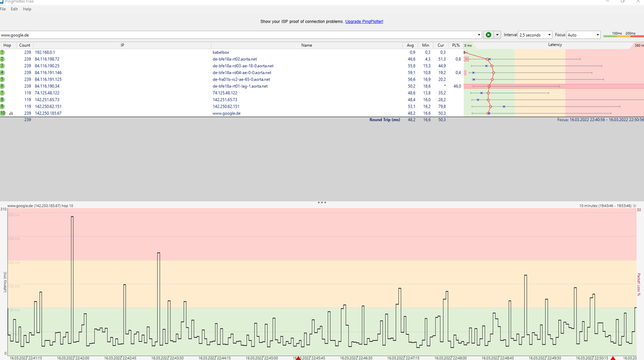Open the Interval 2,5 seconds combo box
The height and width of the screenshot is (360, 644).
pos(535,35)
